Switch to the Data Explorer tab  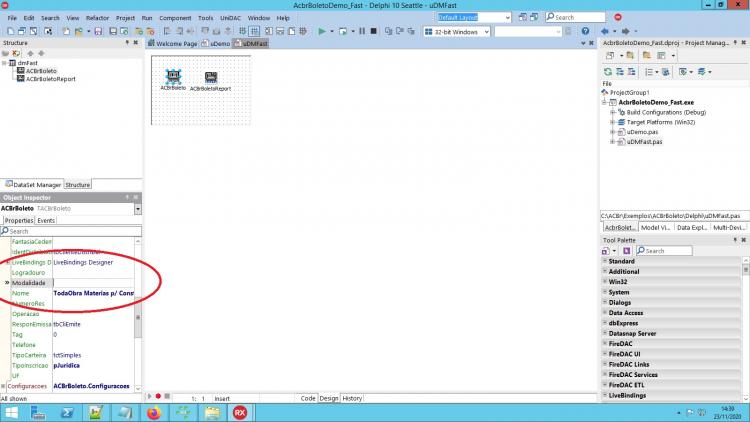[x=692, y=228]
